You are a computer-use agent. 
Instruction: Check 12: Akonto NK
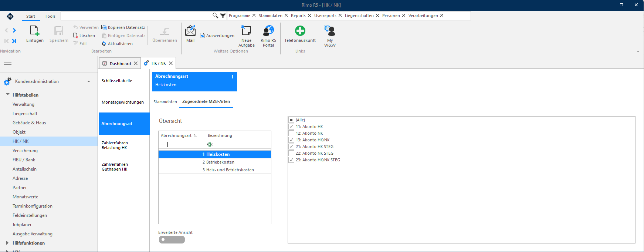pyautogui.click(x=291, y=133)
